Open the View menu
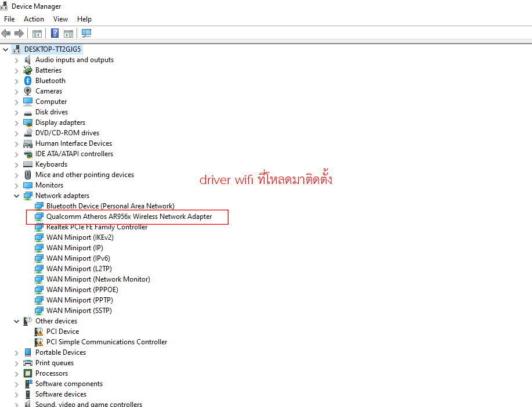The height and width of the screenshot is (407, 532). pos(60,19)
